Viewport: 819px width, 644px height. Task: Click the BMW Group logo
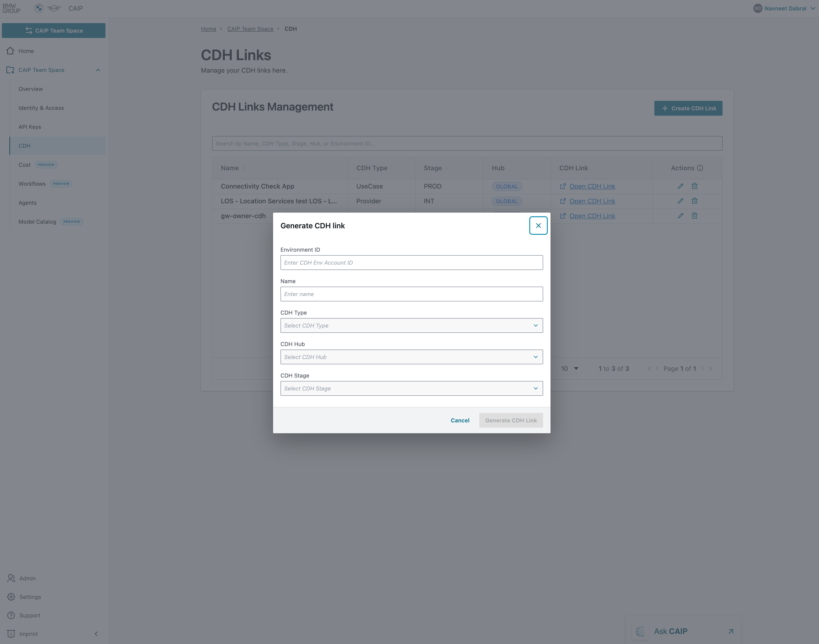[12, 8]
